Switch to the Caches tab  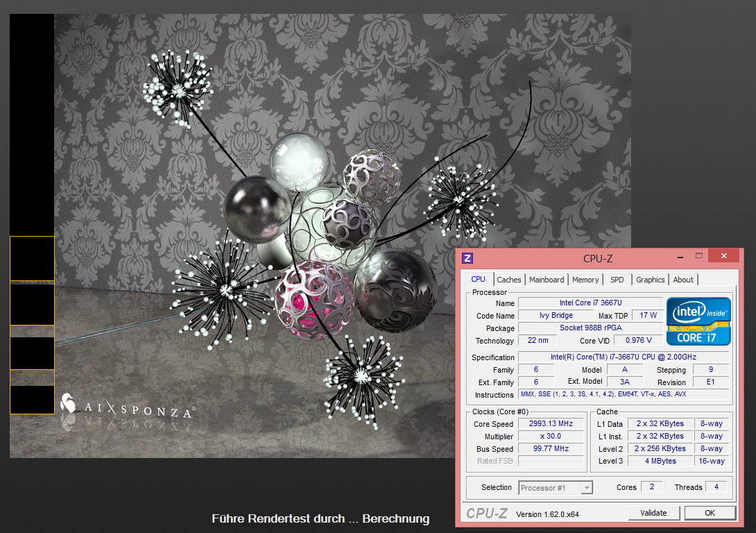click(x=508, y=280)
